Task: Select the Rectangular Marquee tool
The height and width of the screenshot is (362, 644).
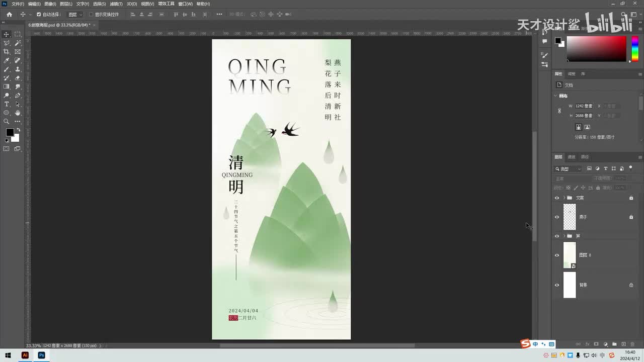Action: pyautogui.click(x=18, y=34)
